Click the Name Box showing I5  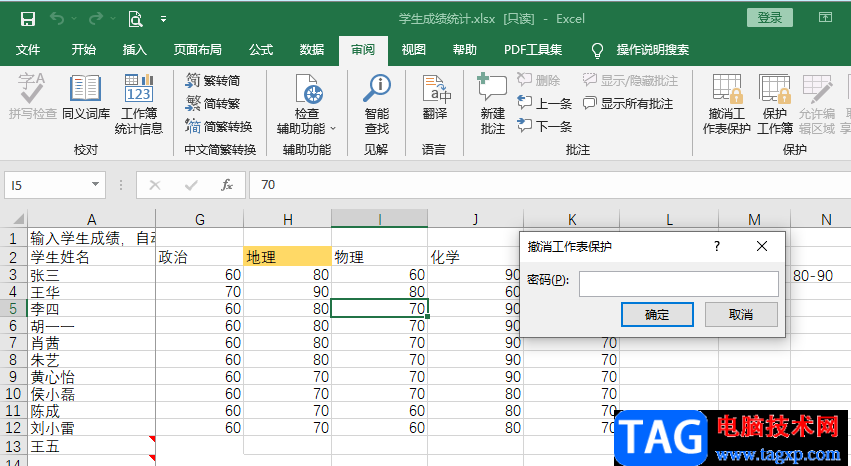tap(48, 185)
